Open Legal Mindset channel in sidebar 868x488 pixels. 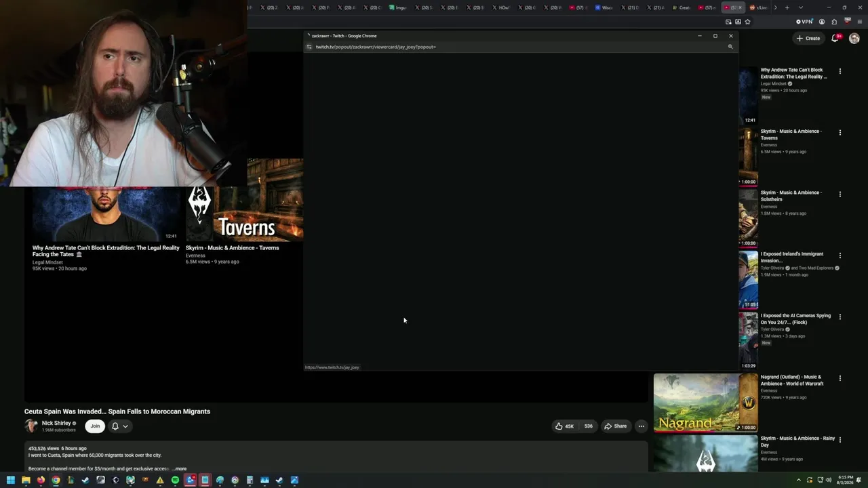pyautogui.click(x=774, y=83)
